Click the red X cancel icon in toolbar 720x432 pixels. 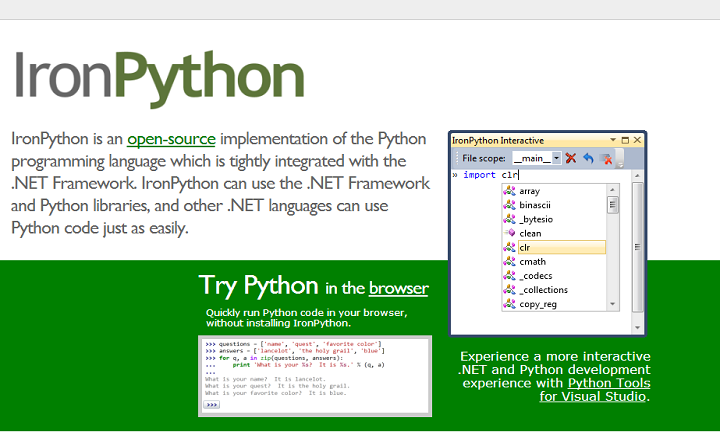571,158
